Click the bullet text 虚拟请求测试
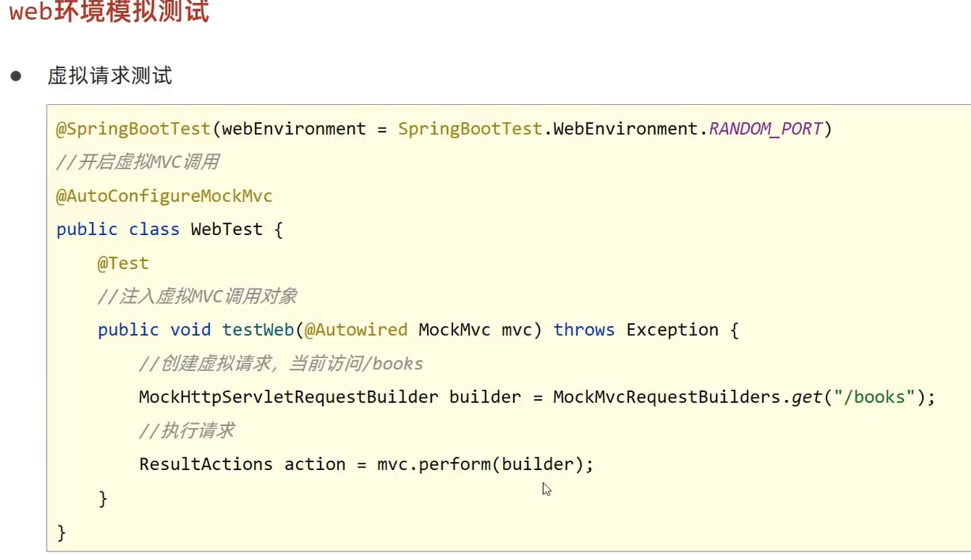The height and width of the screenshot is (560, 971). [x=110, y=76]
